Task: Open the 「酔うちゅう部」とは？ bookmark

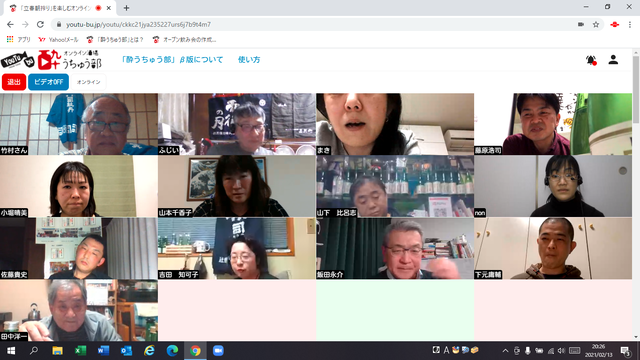Action: click(115, 40)
